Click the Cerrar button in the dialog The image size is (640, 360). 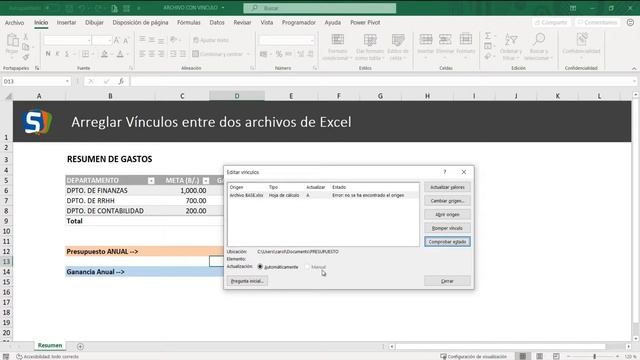tap(447, 281)
